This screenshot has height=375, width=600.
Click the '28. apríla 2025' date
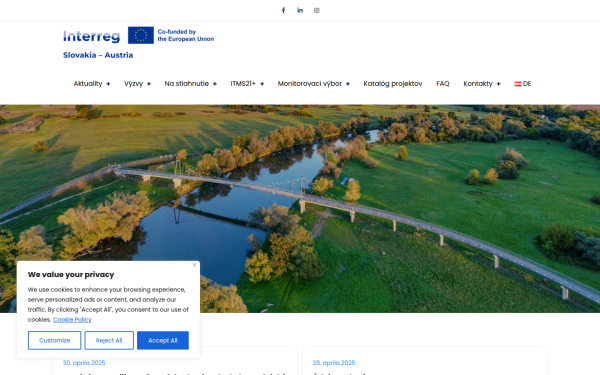tap(334, 362)
